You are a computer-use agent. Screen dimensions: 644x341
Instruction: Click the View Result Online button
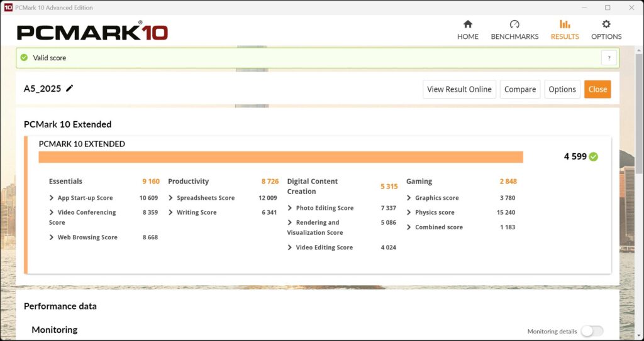[x=459, y=89]
